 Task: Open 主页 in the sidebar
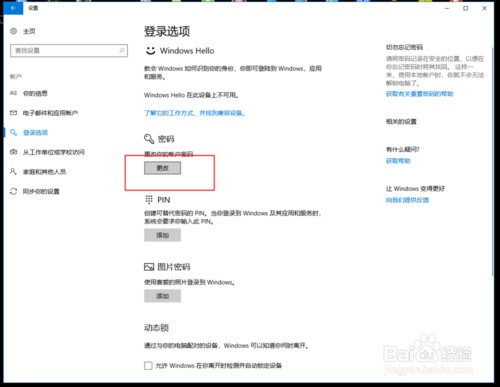coord(29,31)
